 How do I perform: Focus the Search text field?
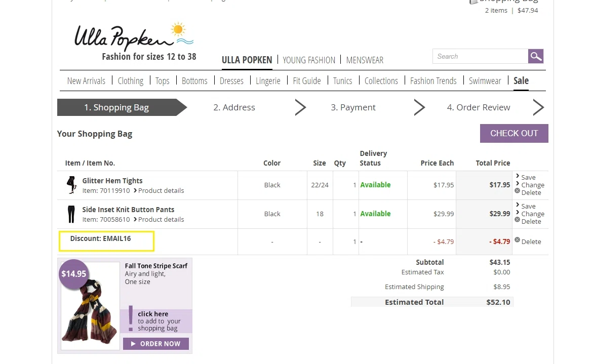point(480,56)
